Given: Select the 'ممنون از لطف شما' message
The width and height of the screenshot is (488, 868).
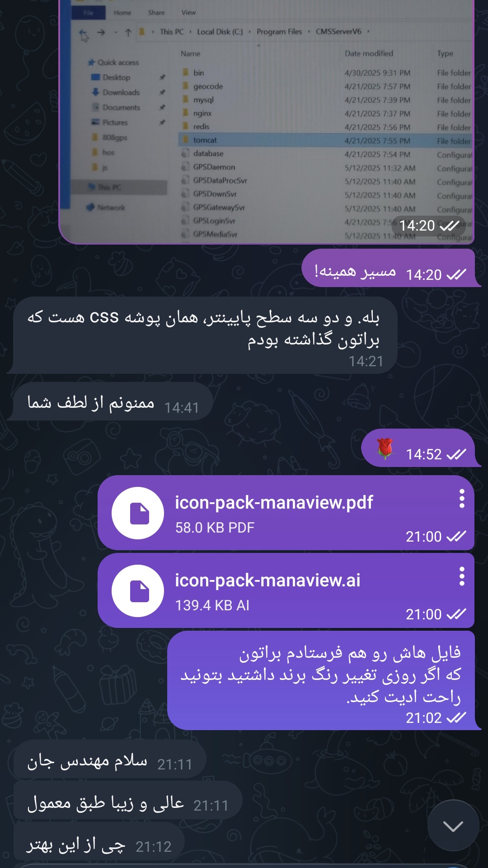Looking at the screenshot, I should click(112, 401).
